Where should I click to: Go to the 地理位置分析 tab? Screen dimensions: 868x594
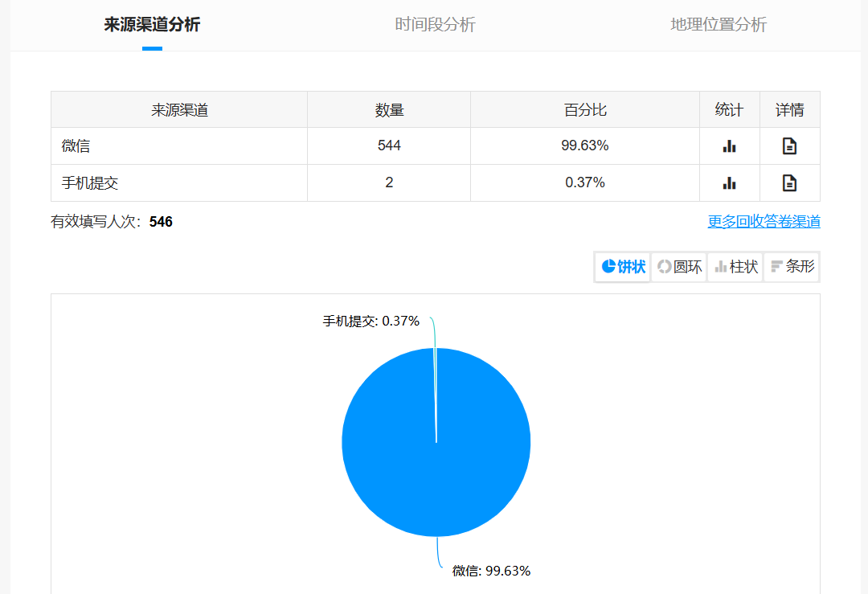718,25
